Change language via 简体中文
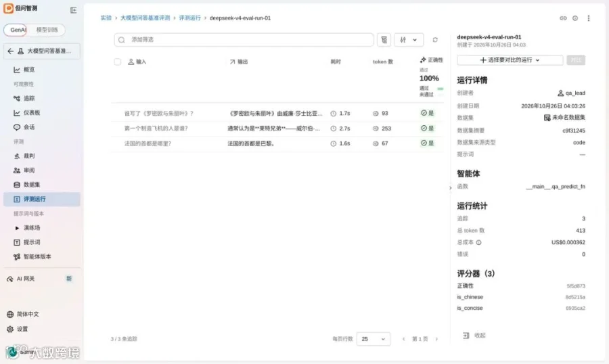The image size is (609, 364). coord(27,314)
